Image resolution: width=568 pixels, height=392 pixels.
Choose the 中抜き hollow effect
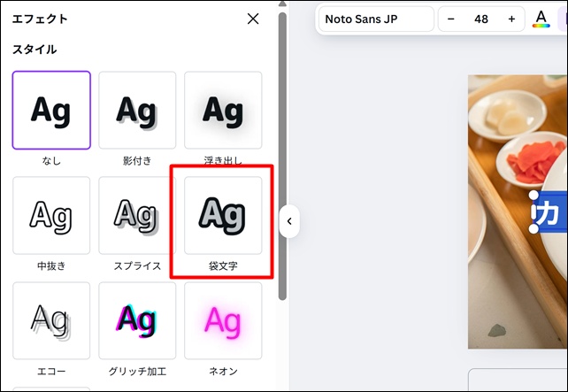coord(51,215)
